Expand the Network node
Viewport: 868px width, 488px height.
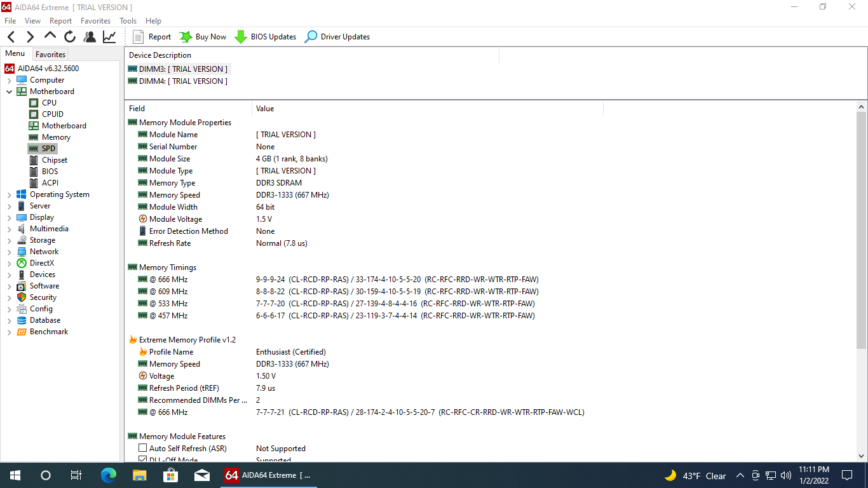10,252
